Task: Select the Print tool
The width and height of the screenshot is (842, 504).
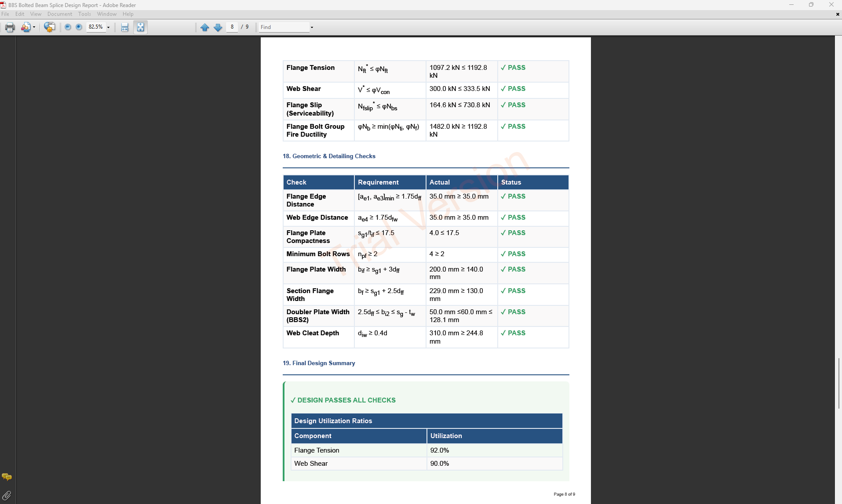Action: [10, 27]
